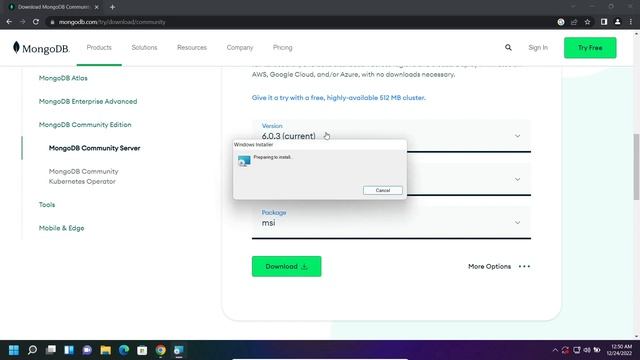Click the Try Free button

[590, 48]
